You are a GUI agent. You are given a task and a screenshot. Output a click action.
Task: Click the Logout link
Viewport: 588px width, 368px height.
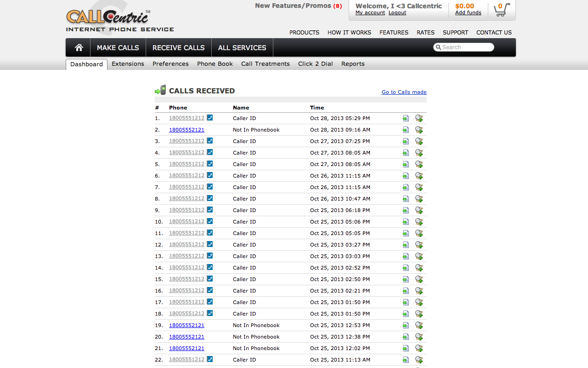click(397, 12)
